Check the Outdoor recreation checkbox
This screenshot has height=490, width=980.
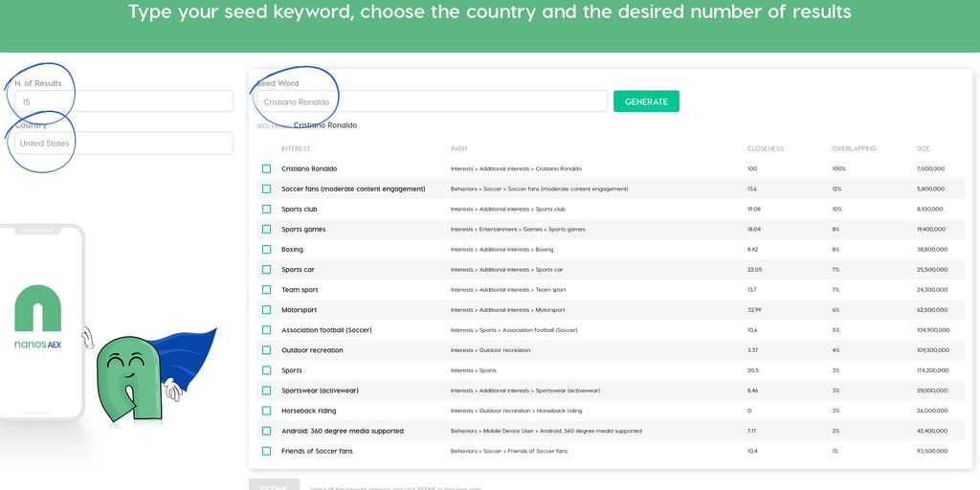(266, 350)
